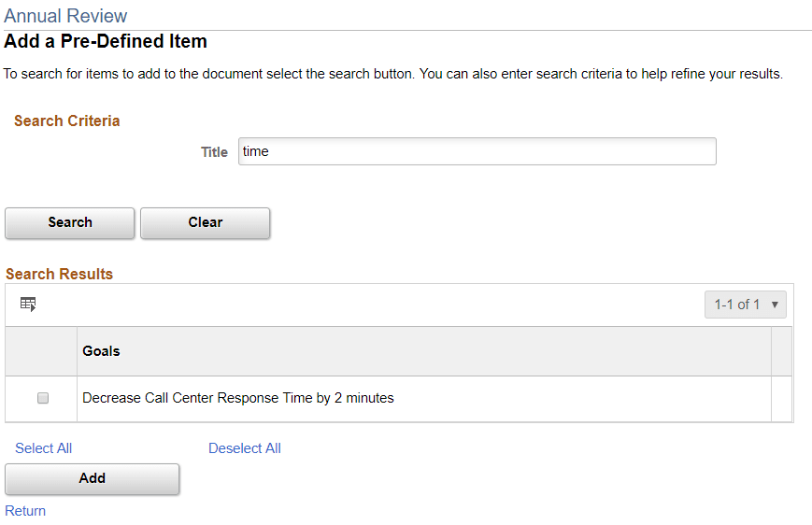
Task: Click the blank header cell right of Goals
Action: tap(781, 351)
